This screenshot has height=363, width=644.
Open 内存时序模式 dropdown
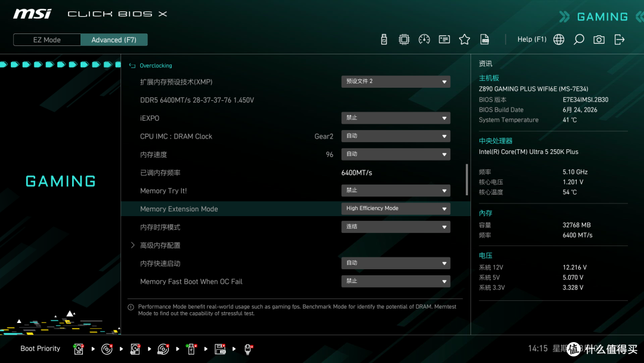[395, 226]
